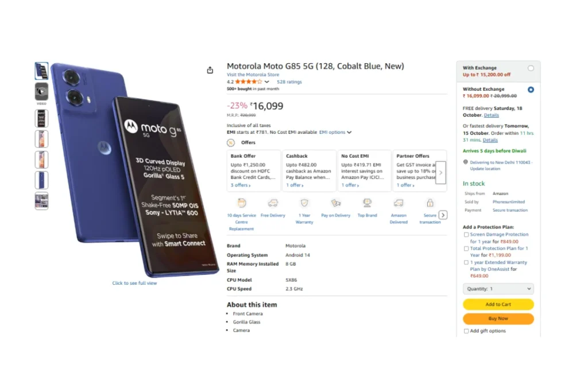The width and height of the screenshot is (588, 392).
Task: Click the Free Delivery truck icon
Action: click(273, 203)
